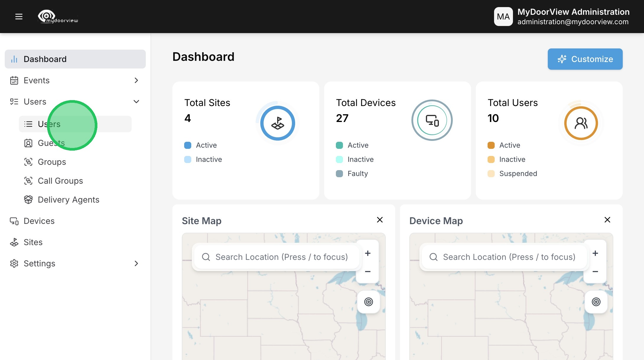Collapse the Users menu chevron
Image resolution: width=644 pixels, height=360 pixels.
pos(136,102)
